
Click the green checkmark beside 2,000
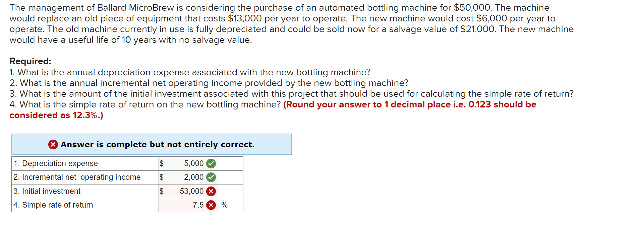click(x=211, y=177)
